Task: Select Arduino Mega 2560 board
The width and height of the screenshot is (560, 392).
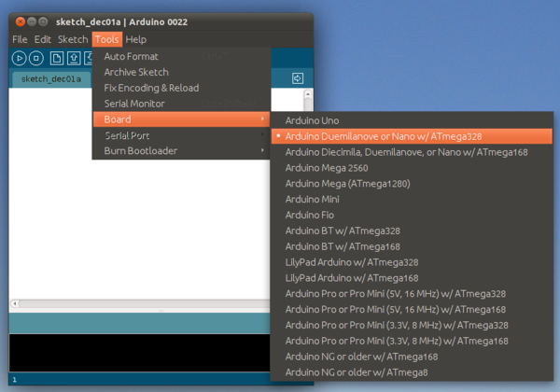Action: pos(412,168)
